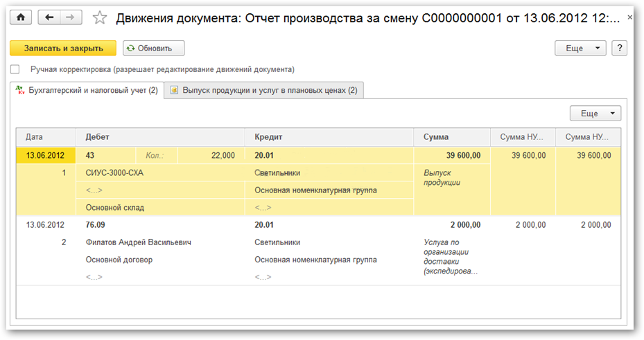
Task: Click the Дт/Кт icon on the accounting tab
Action: (19, 91)
